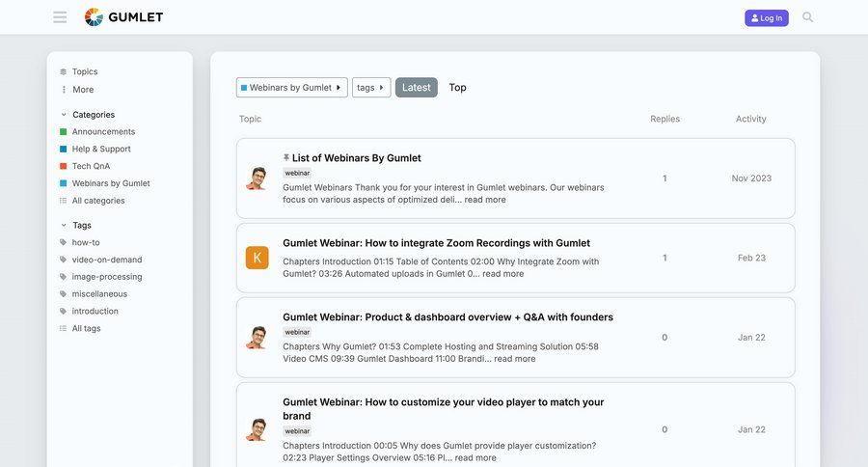The width and height of the screenshot is (868, 467).
Task: Open Topics in the sidebar
Action: point(85,71)
